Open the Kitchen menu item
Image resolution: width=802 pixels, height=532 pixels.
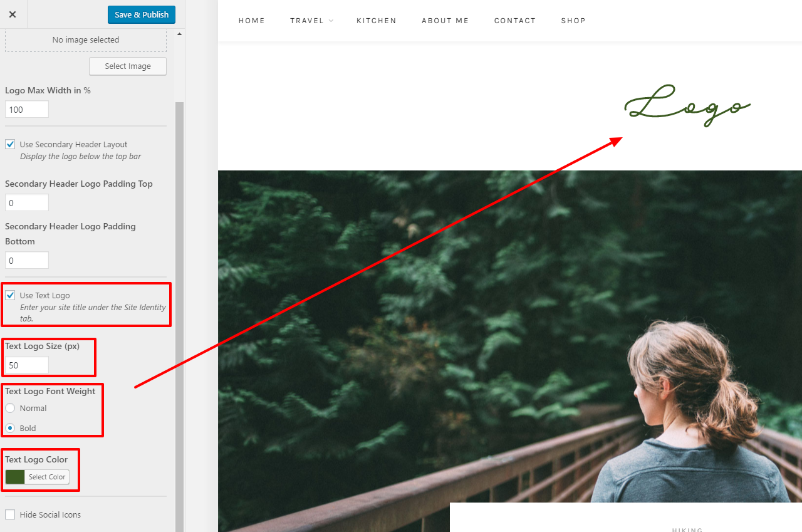(377, 21)
